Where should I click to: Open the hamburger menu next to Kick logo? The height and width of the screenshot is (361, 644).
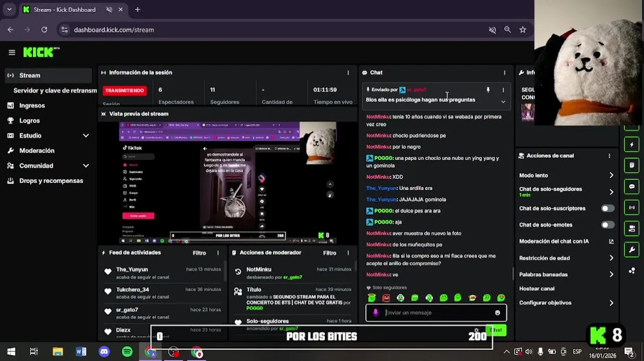(12, 52)
